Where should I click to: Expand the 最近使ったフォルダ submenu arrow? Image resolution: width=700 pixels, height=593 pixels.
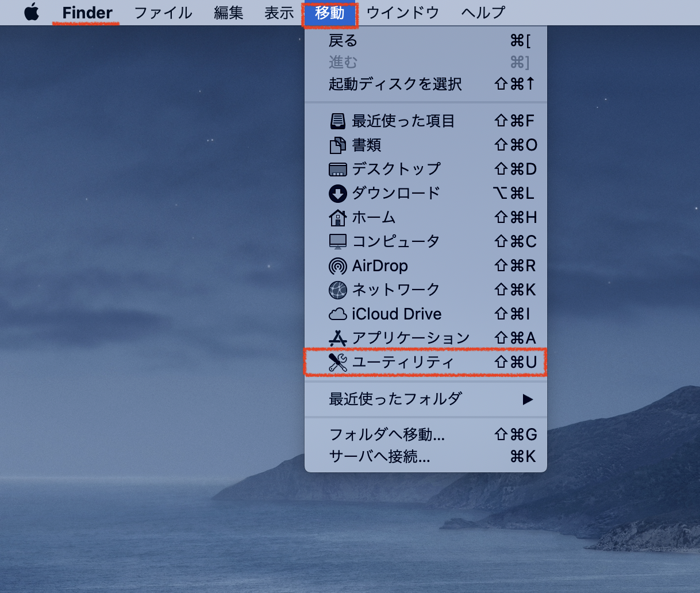(x=528, y=399)
